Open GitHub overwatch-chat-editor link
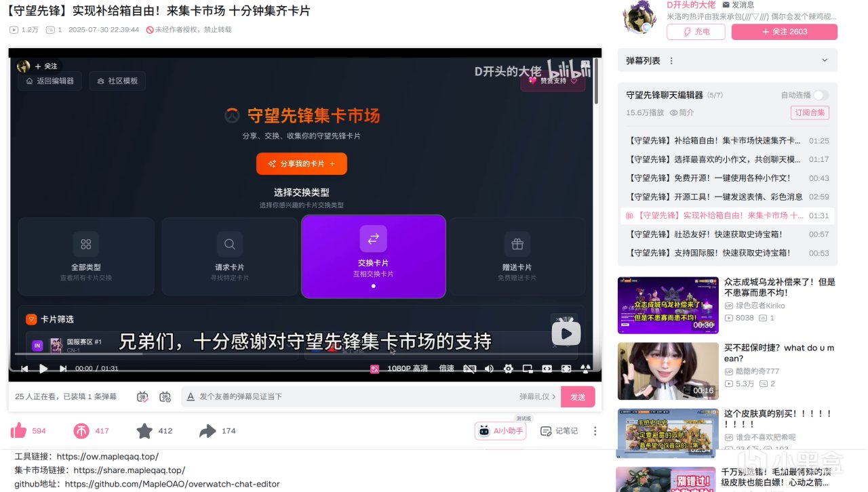The image size is (868, 492). (x=172, y=485)
